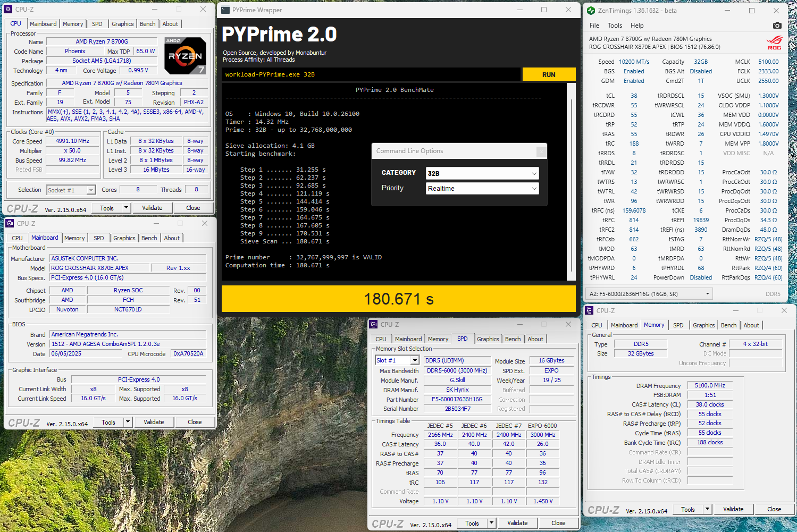
Task: Click Tools button in CPU-Z Memory window
Action: [x=688, y=509]
